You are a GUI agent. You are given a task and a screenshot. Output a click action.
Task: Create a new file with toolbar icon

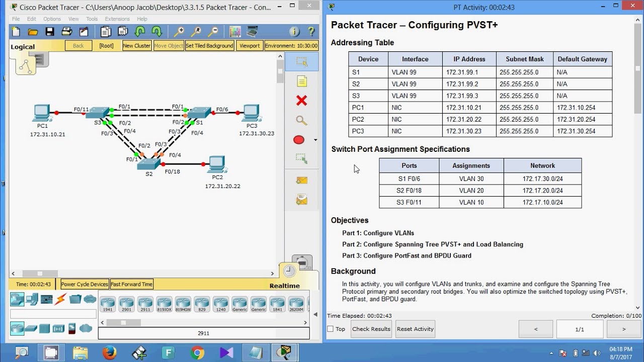pyautogui.click(x=16, y=32)
